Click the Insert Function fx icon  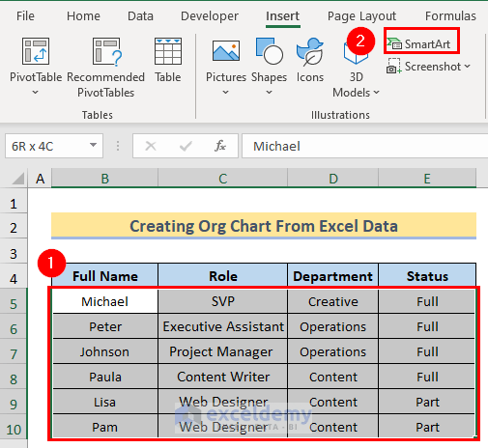tap(220, 146)
